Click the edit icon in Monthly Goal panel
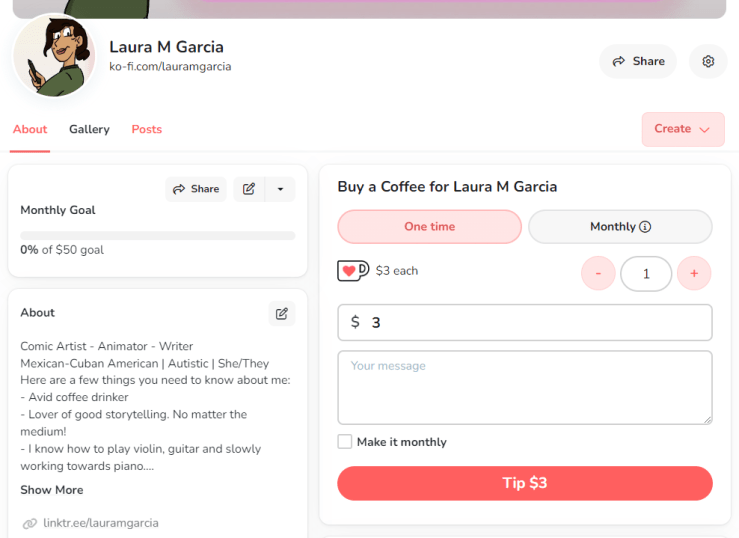Viewport: 739px width, 538px height. tap(249, 189)
